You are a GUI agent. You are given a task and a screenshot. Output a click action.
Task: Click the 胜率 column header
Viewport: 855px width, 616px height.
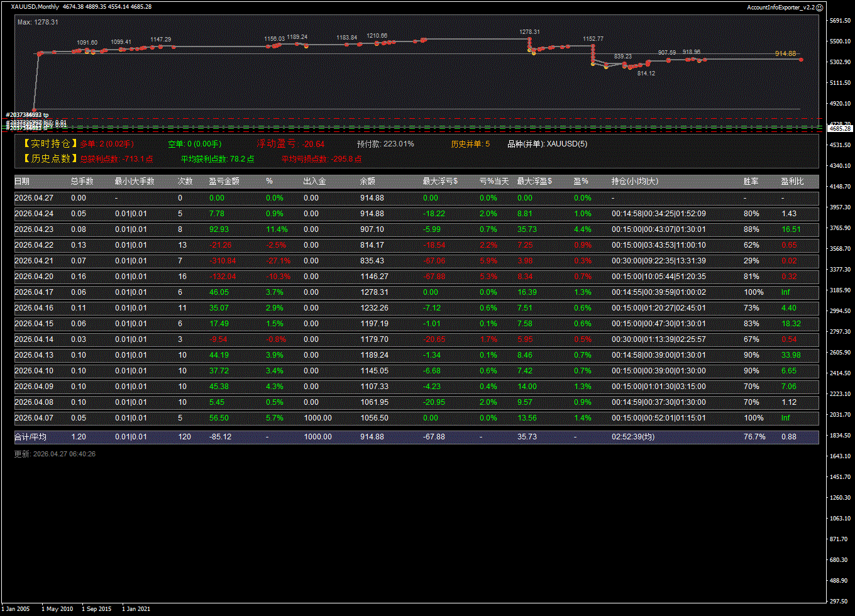[751, 182]
